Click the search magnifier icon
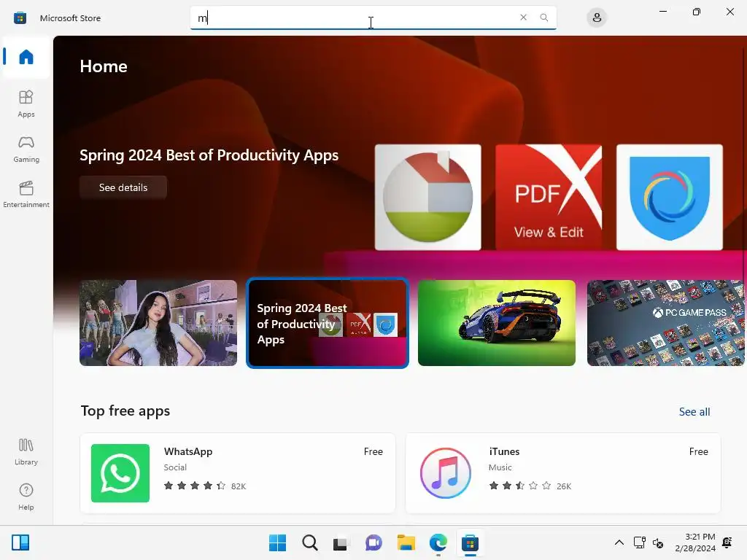747x560 pixels. pyautogui.click(x=543, y=17)
